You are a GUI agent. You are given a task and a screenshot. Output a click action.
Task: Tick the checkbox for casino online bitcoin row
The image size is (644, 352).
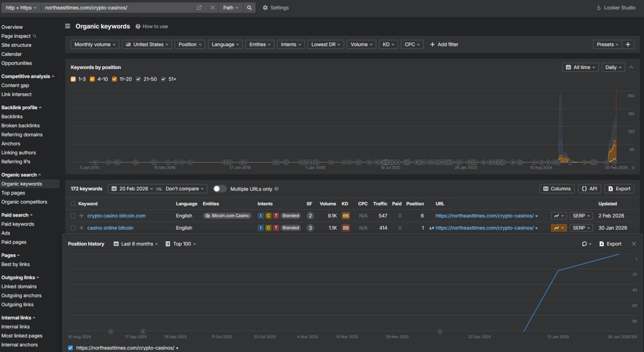(x=73, y=228)
